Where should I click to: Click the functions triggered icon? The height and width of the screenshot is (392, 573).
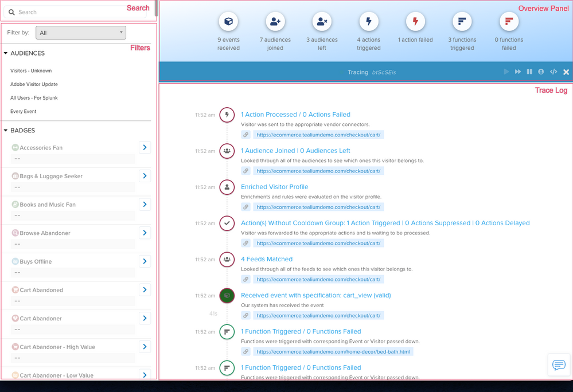click(x=462, y=22)
